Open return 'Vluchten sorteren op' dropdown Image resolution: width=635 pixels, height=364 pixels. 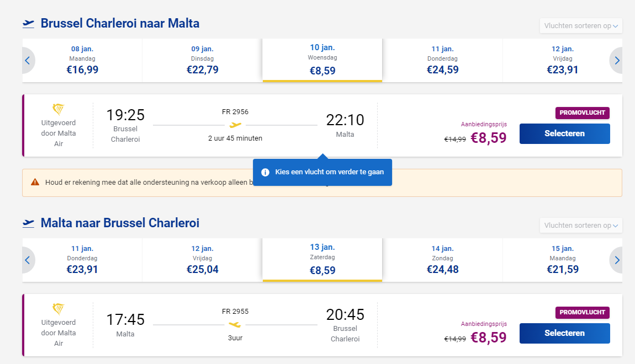point(581,226)
